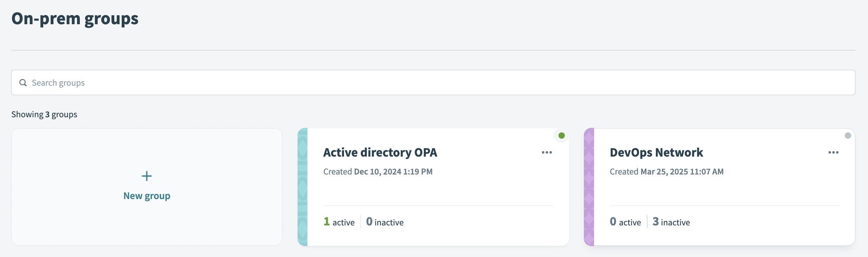Select "0 inactive" count on Active directory OPA
Viewport: 868px width, 257px height.
(385, 222)
